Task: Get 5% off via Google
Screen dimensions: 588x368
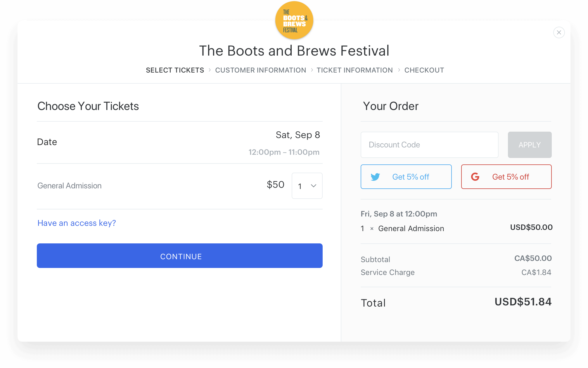Action: (506, 177)
